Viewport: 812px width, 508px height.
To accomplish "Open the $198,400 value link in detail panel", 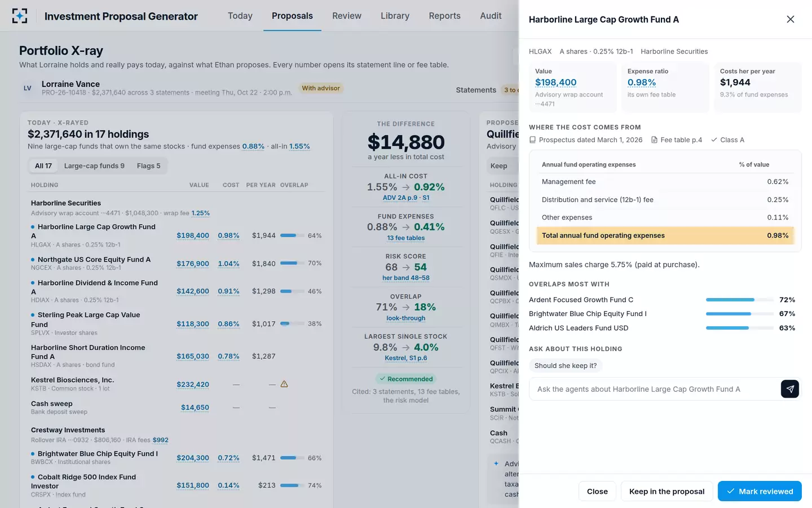I will (555, 82).
